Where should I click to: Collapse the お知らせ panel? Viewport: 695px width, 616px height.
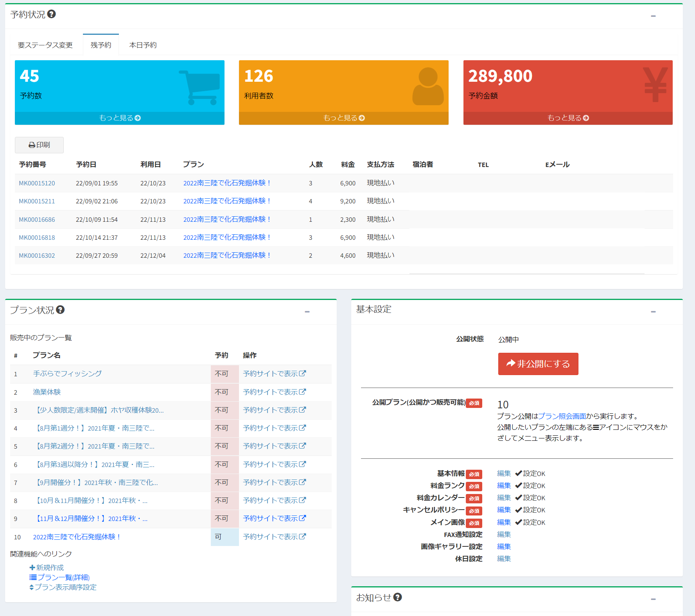coord(653,599)
